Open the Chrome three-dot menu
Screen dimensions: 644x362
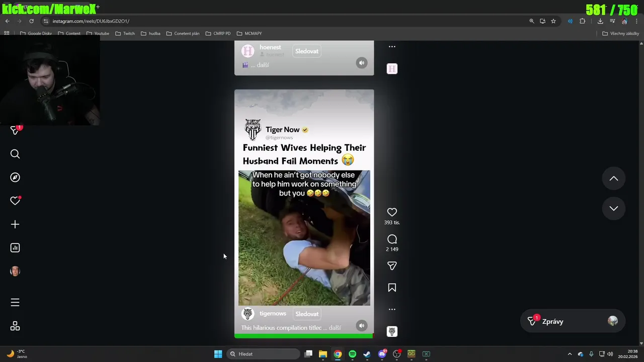pos(637,21)
